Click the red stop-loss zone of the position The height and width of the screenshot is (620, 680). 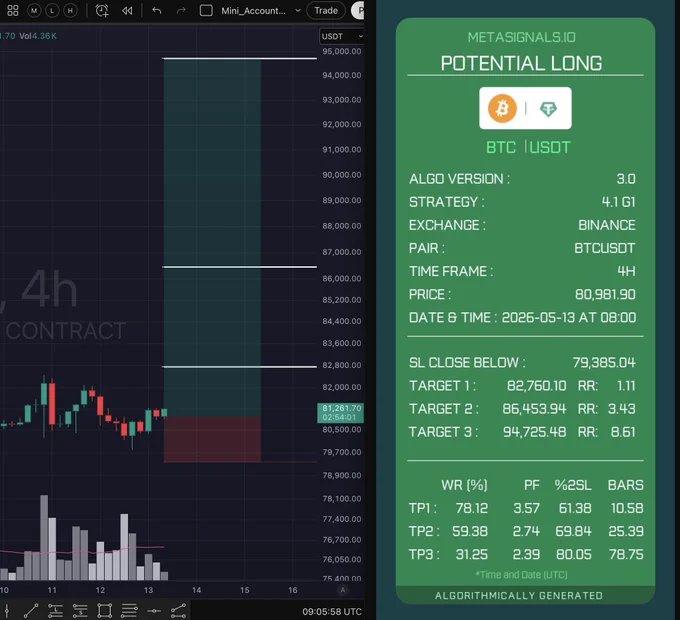tap(212, 439)
